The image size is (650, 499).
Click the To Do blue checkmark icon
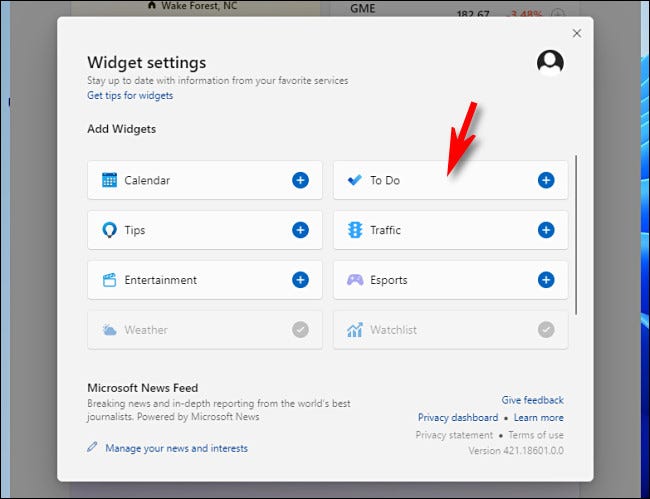[x=355, y=180]
